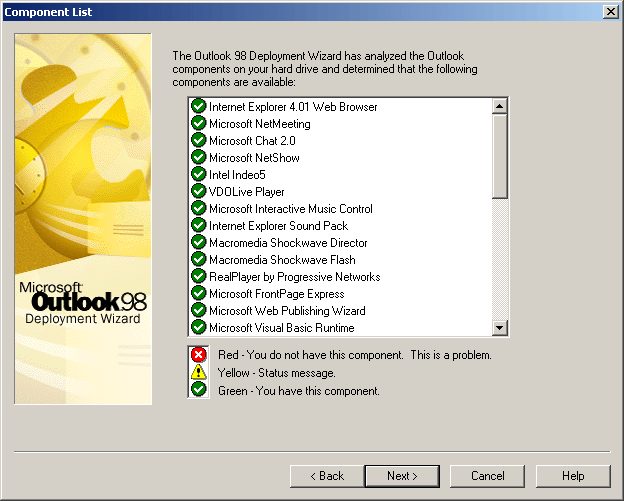Click the red X legend icon
Viewport: 624px width, 501px height.
tap(199, 354)
